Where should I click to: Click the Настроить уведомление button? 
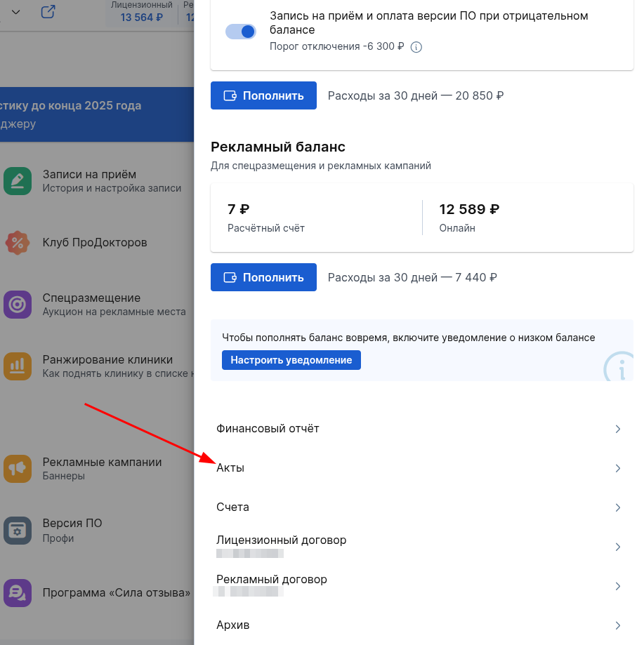pos(291,360)
